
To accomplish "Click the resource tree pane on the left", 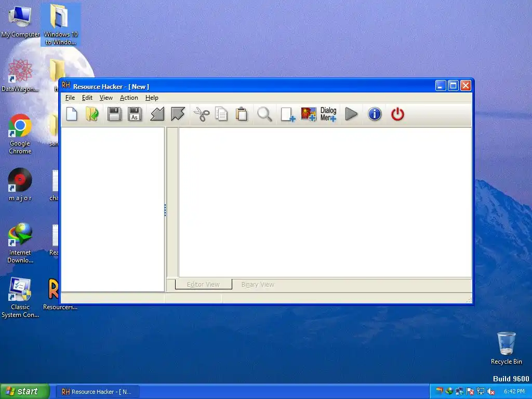I will coord(113,209).
